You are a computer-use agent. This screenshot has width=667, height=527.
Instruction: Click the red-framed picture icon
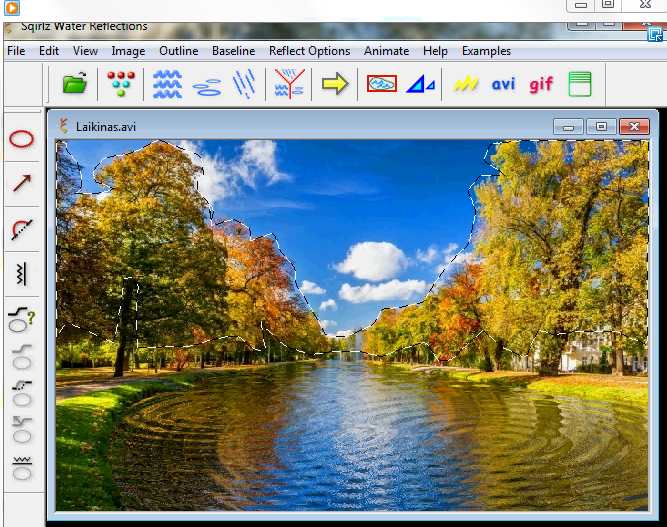tap(381, 84)
